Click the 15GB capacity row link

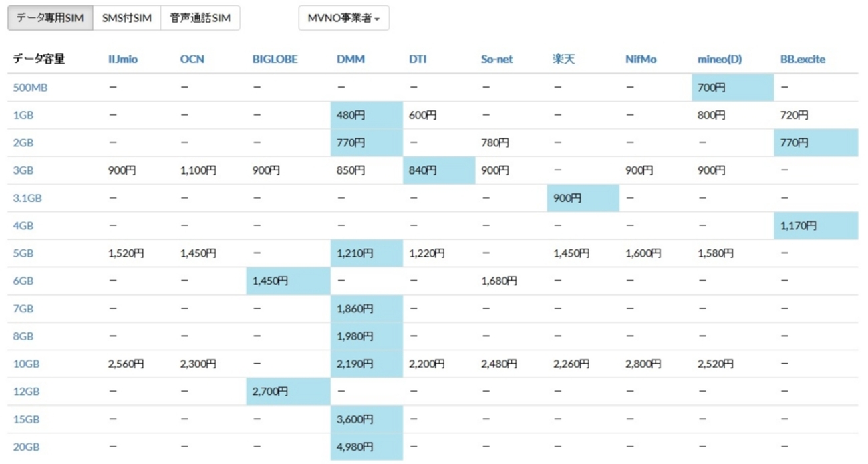point(26,420)
